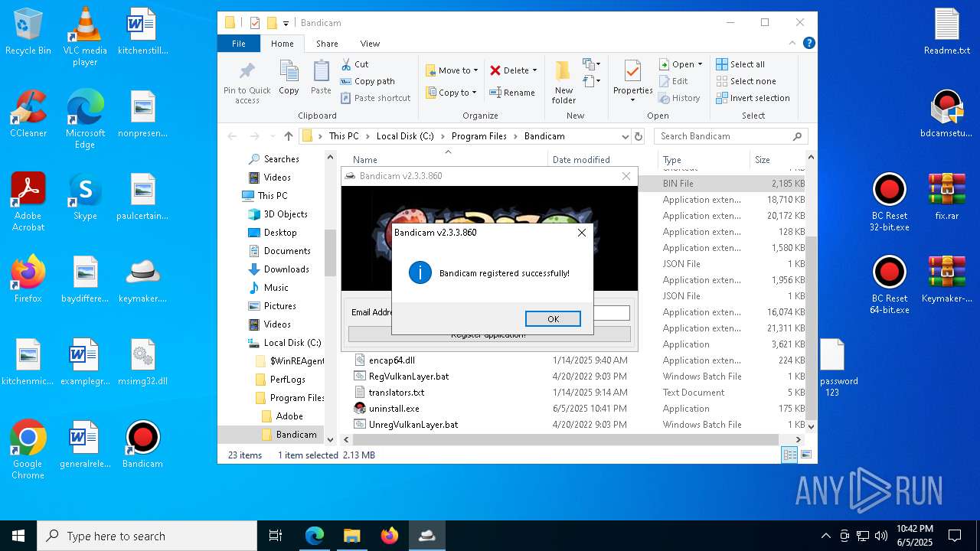The image size is (980, 551).
Task: Click Paste shortcut in the ribbon
Action: [375, 98]
